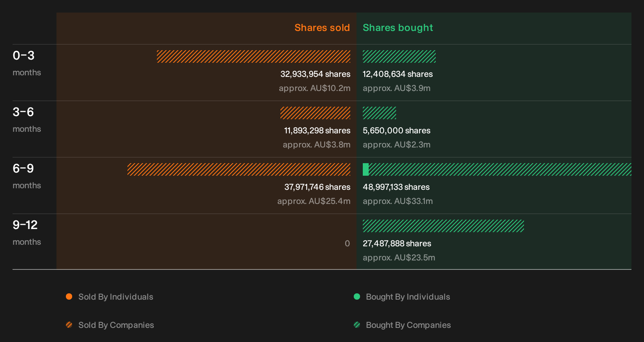
Task: Click the striped Bought By Companies legend icon
Action: 357,325
